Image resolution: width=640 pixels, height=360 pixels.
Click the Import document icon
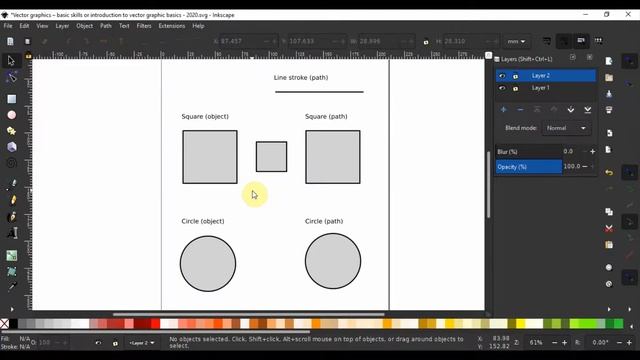click(x=609, y=133)
